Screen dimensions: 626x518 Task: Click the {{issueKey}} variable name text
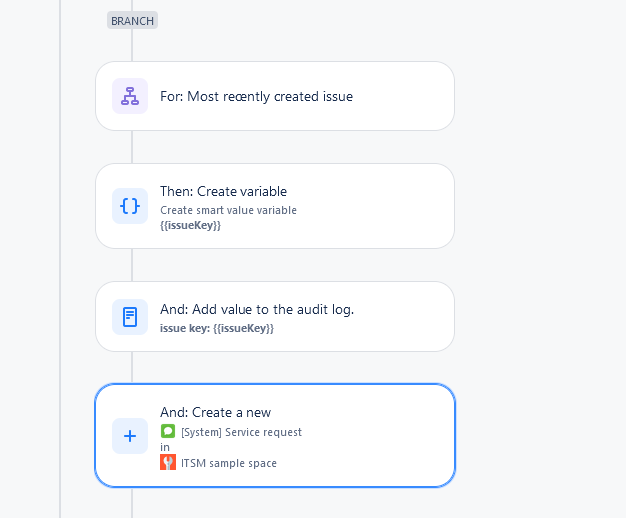190,225
